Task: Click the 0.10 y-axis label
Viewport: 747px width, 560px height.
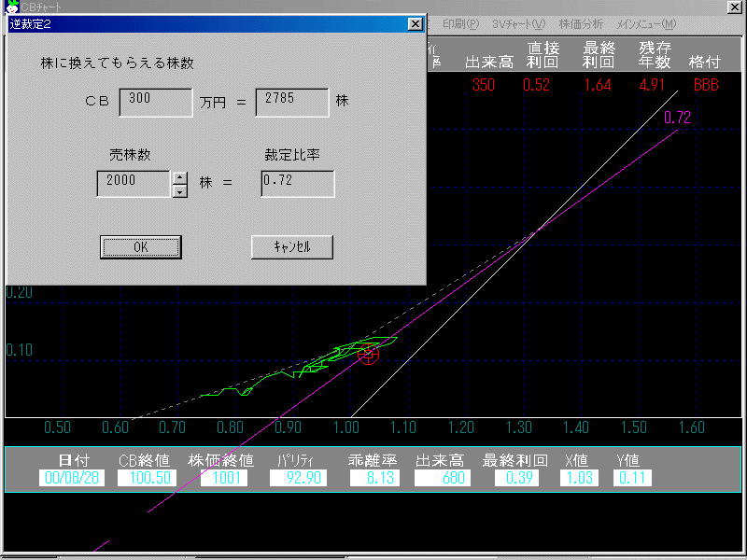Action: click(19, 350)
